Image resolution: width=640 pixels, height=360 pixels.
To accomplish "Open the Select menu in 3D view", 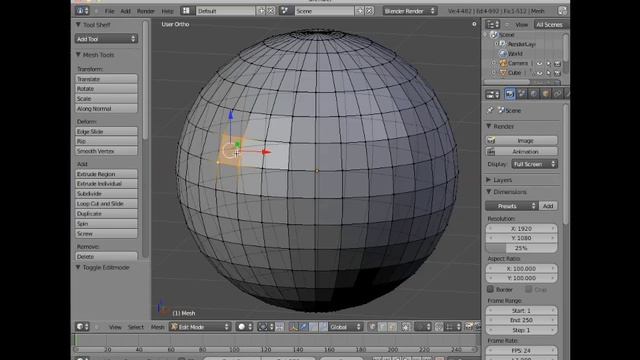I will pyautogui.click(x=136, y=327).
